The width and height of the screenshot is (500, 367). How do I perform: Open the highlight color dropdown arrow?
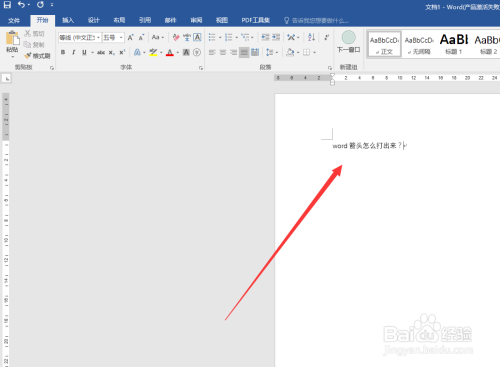(161, 53)
